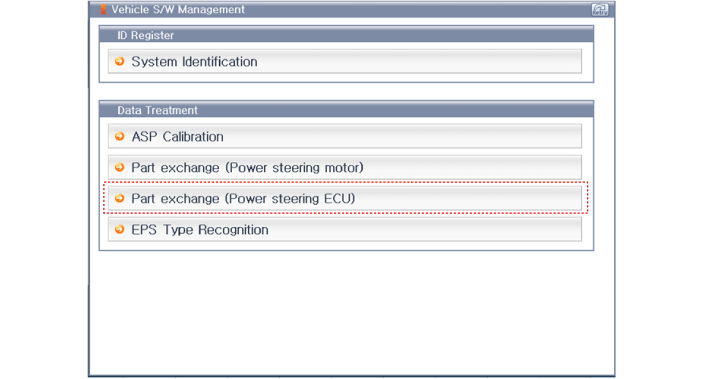This screenshot has height=379, width=703.
Task: Click the empty space in the EPS Type Recognition bar
Action: click(426, 230)
